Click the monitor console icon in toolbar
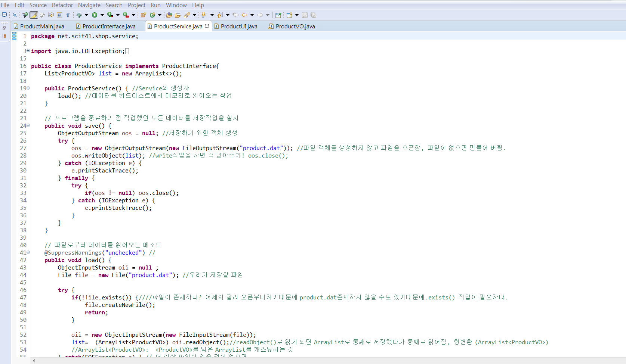626x364 pixels. click(4, 15)
